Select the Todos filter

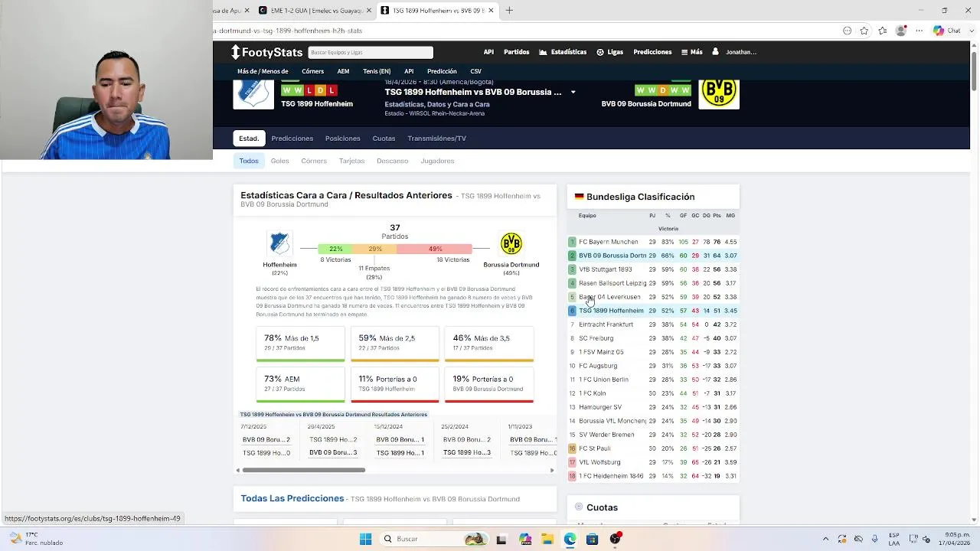[249, 161]
